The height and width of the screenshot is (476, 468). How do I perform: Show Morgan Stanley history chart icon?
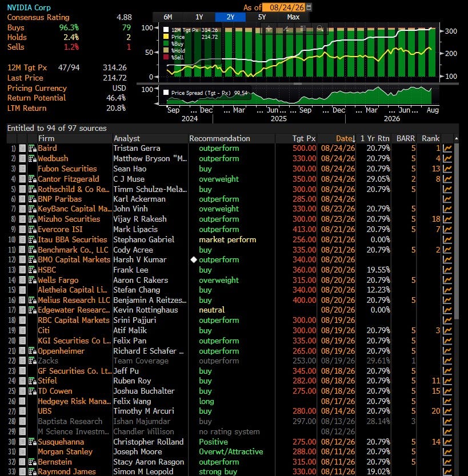pos(447,451)
